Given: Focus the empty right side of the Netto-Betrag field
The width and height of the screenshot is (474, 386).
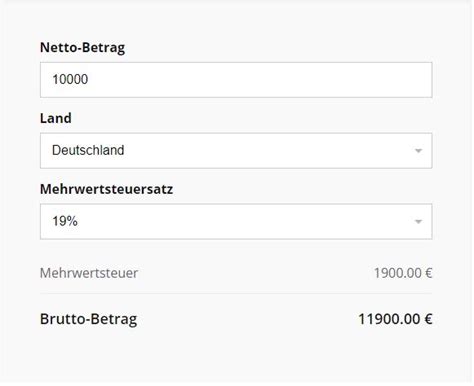Looking at the screenshot, I should tap(300, 80).
